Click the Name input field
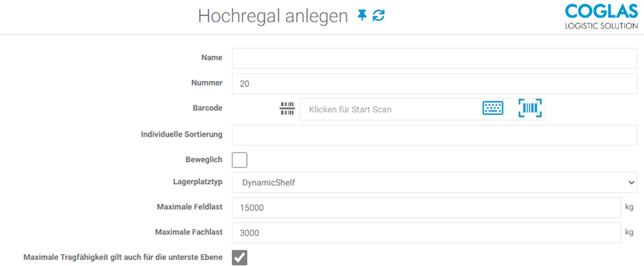Screen dimensions: 644x266 pos(434,58)
